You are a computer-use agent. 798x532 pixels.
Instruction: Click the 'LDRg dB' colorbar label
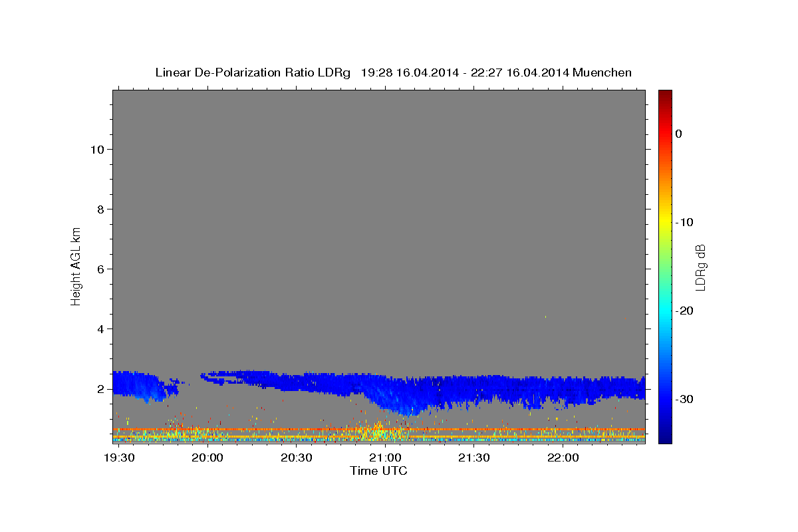pos(700,267)
